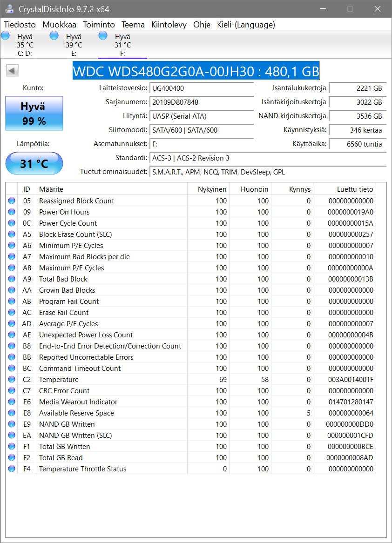The height and width of the screenshot is (543, 392).
Task: Click status orb for Unexpected Power Loss Count
Action: [12, 335]
